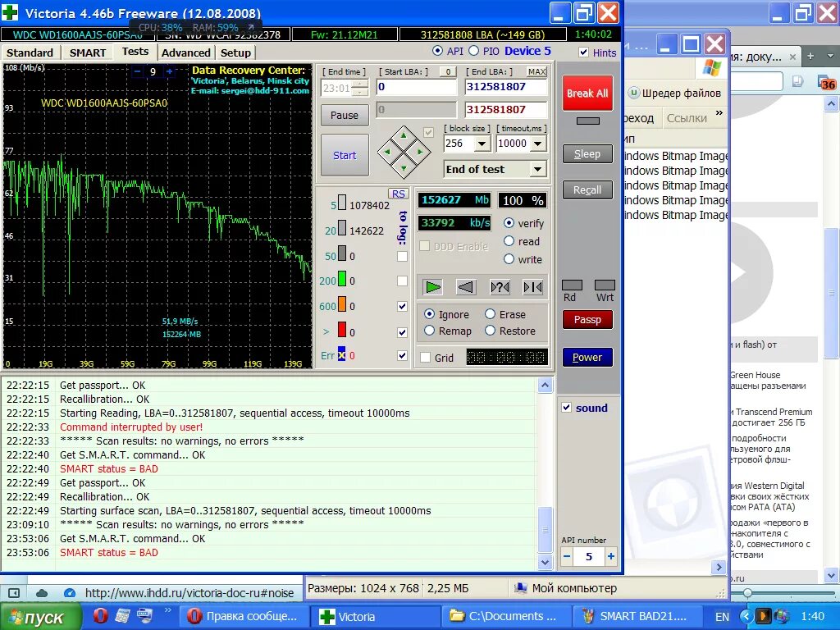Click the log scrollbar up arrow
Image resolution: width=840 pixels, height=630 pixels.
(545, 386)
